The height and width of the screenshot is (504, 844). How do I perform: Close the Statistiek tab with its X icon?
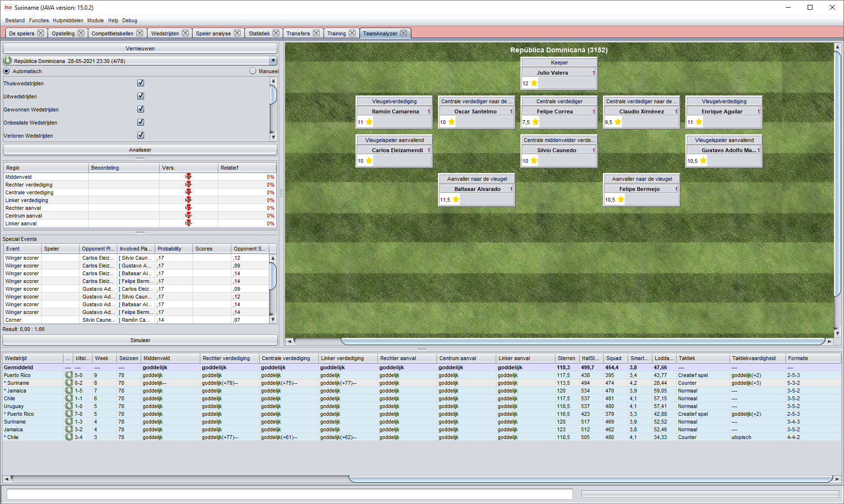[276, 33]
